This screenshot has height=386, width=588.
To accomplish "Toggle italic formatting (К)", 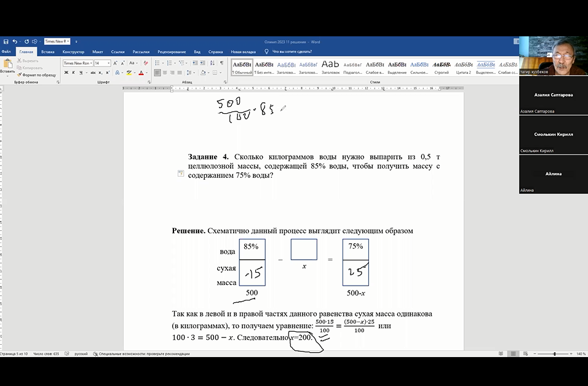I will tap(73, 73).
